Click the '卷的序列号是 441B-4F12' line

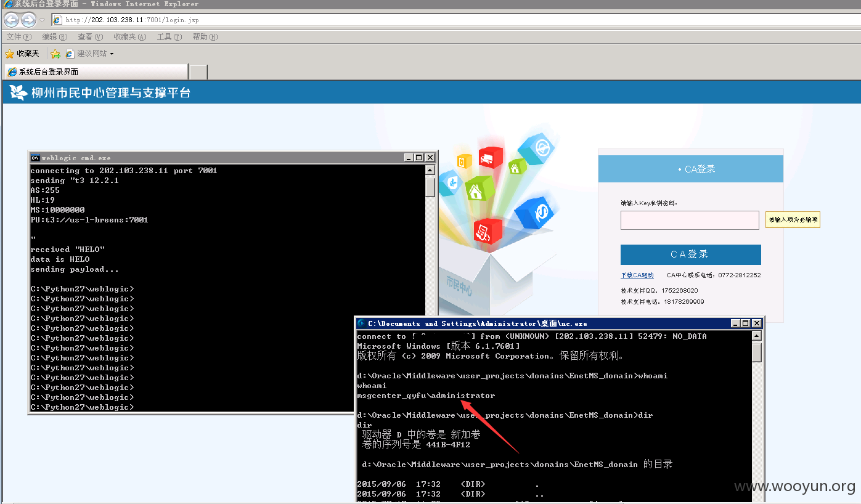click(x=416, y=444)
